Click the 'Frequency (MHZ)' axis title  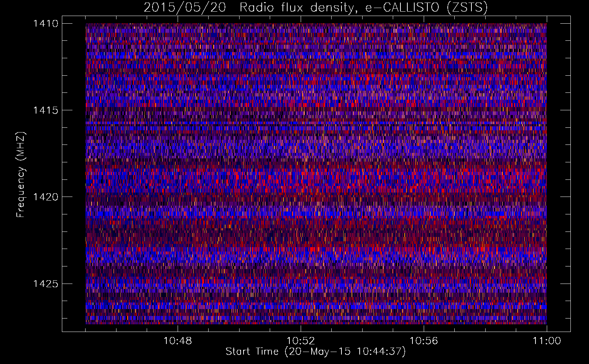tap(21, 175)
